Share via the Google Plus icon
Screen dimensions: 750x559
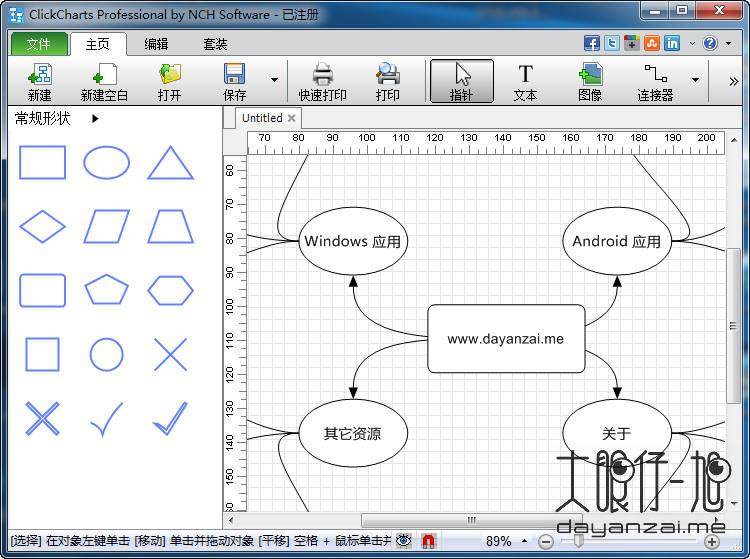coord(632,44)
